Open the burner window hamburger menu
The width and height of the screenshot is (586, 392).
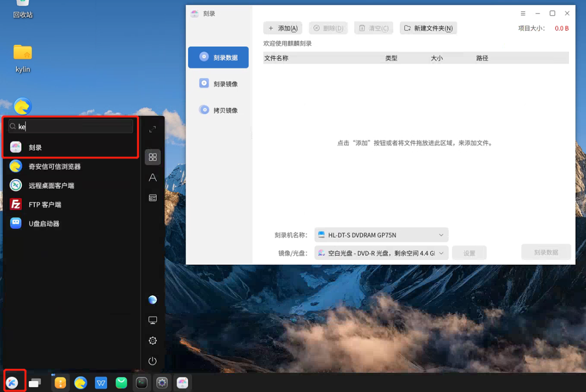[523, 14]
